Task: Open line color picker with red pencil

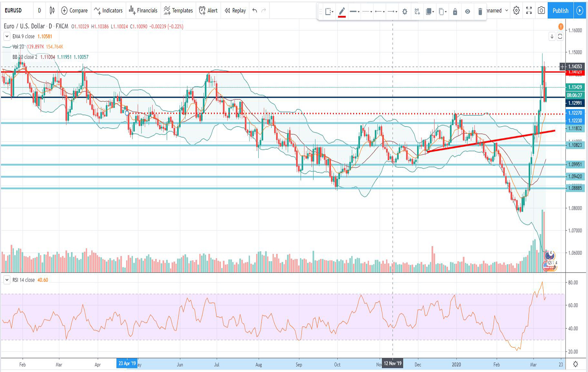Action: 342,12
